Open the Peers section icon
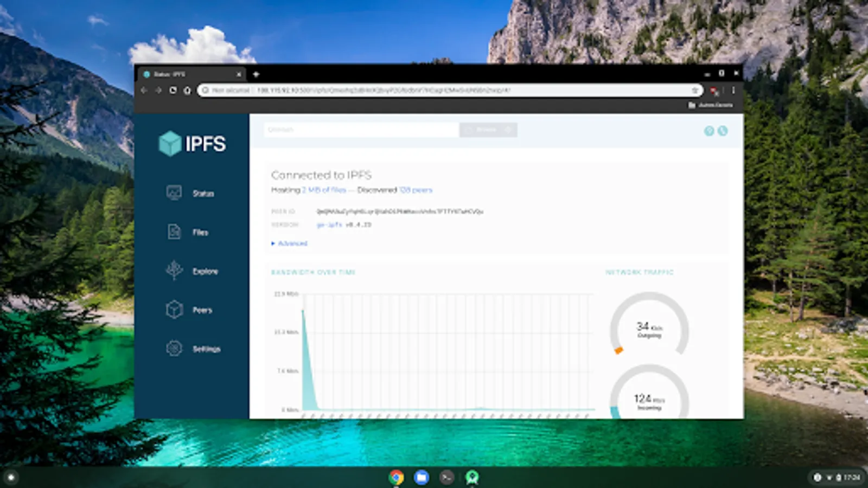 coord(174,310)
